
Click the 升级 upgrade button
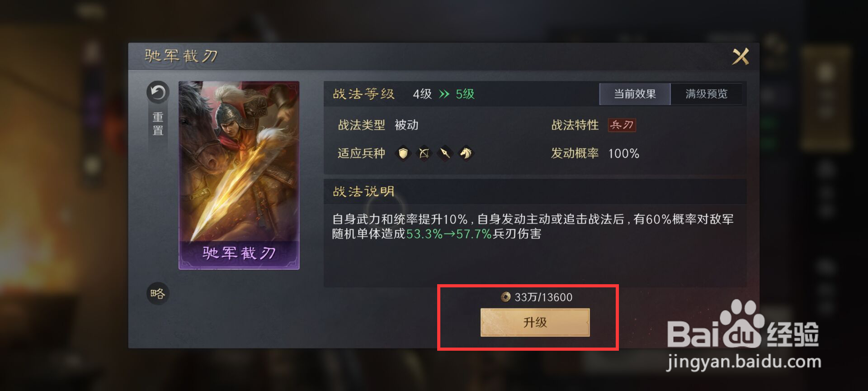[x=535, y=322]
